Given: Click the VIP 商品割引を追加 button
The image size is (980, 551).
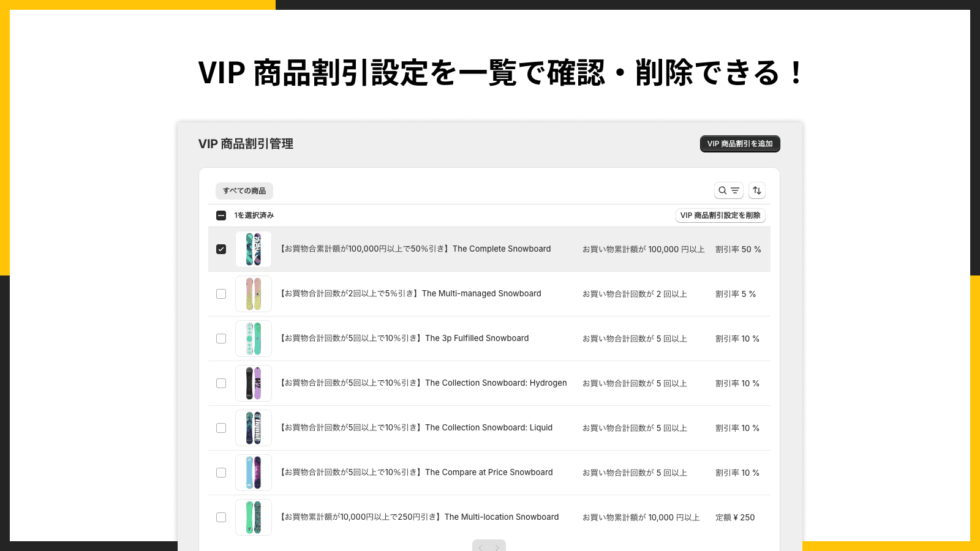Looking at the screenshot, I should click(740, 144).
